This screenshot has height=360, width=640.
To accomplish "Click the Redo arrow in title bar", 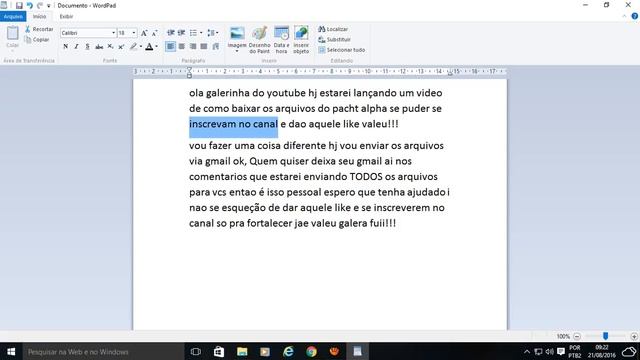I will 40,6.
